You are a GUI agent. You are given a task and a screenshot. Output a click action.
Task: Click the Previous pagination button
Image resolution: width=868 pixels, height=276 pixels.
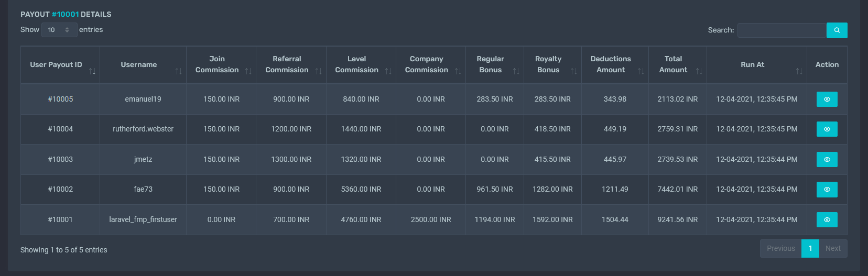780,248
